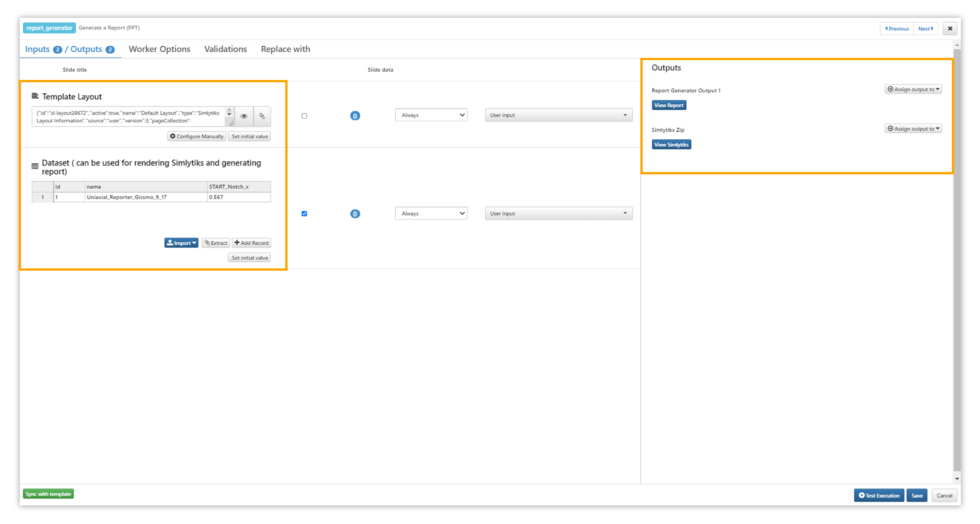This screenshot has width=980, height=524.
Task: Add a record to the dataset
Action: (x=251, y=243)
